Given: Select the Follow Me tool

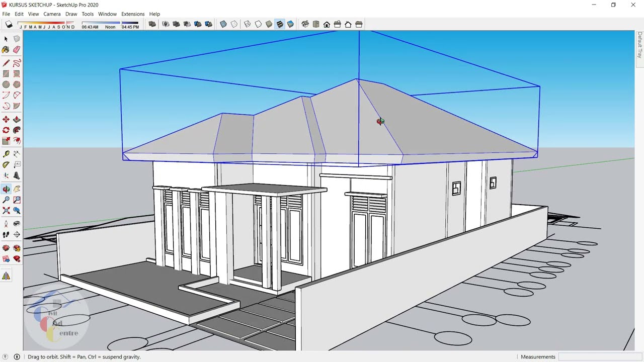Looking at the screenshot, I should coord(17,130).
